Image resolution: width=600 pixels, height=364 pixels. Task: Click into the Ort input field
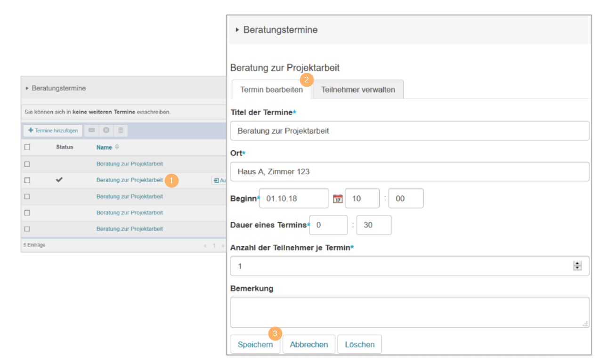coord(409,171)
